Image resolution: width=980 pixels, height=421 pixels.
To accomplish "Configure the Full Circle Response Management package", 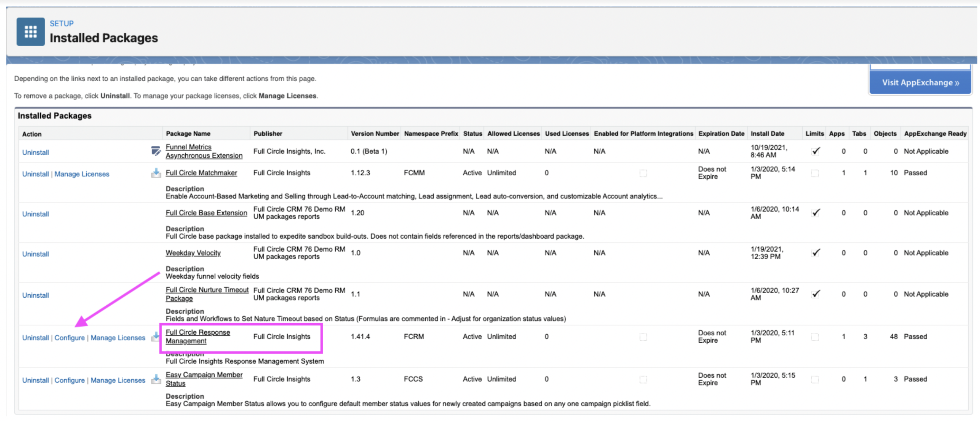I will [69, 338].
